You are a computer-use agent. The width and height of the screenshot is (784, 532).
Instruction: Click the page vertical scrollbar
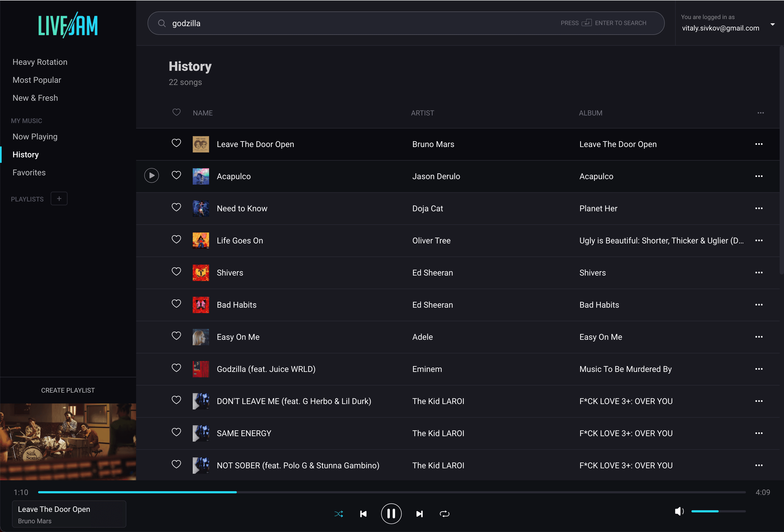coord(781,160)
